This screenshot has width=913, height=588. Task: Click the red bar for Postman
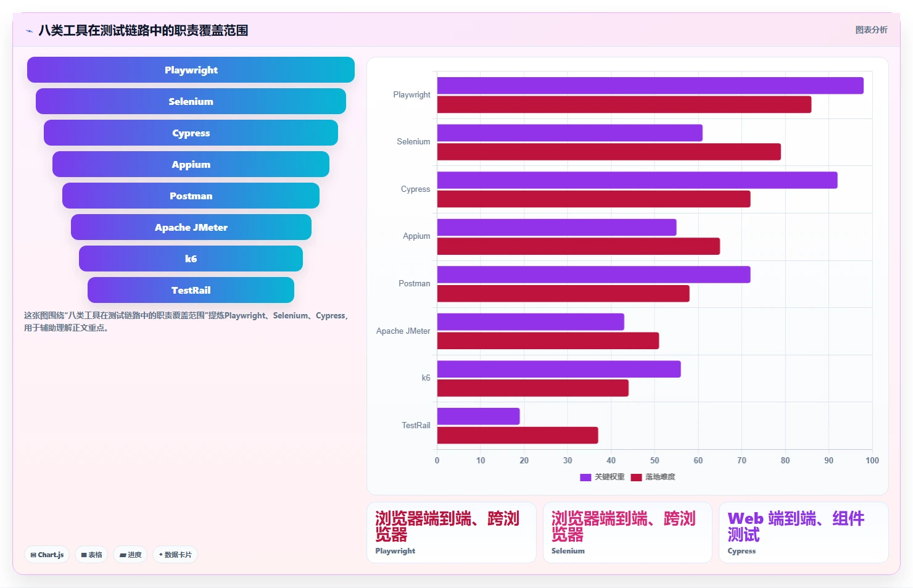pyautogui.click(x=563, y=294)
